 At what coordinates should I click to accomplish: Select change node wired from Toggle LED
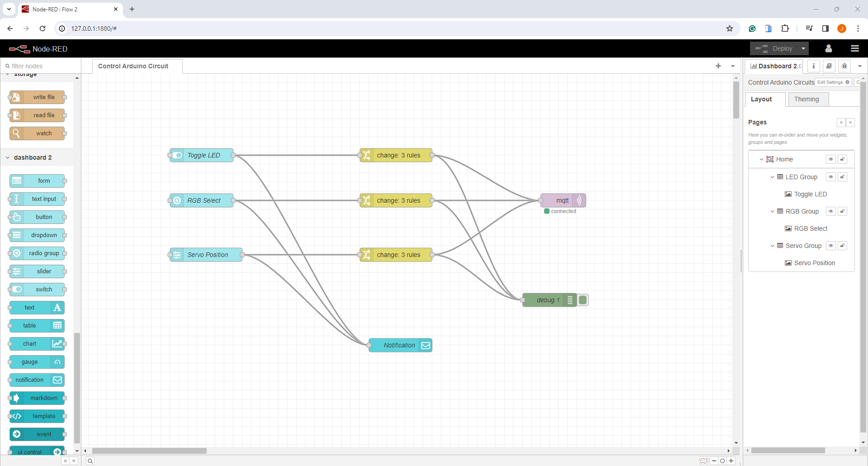(396, 155)
